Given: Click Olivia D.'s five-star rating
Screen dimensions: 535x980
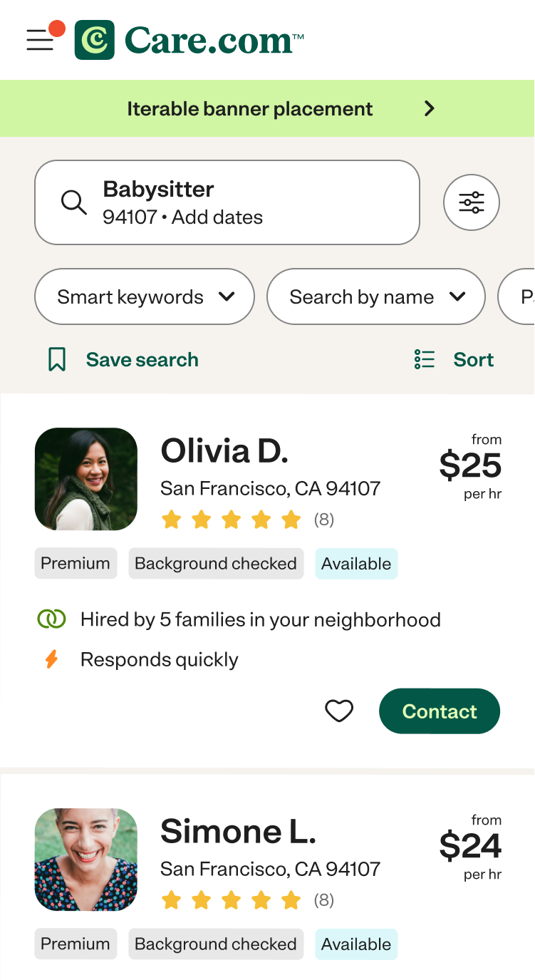Looking at the screenshot, I should (x=232, y=520).
